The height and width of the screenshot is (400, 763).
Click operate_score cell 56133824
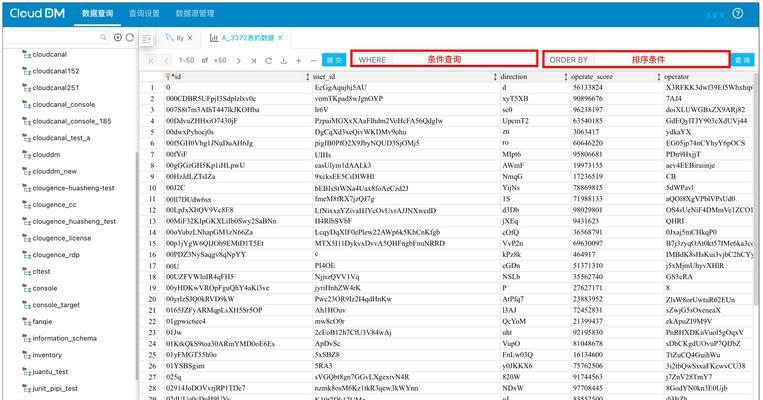[x=587, y=88]
